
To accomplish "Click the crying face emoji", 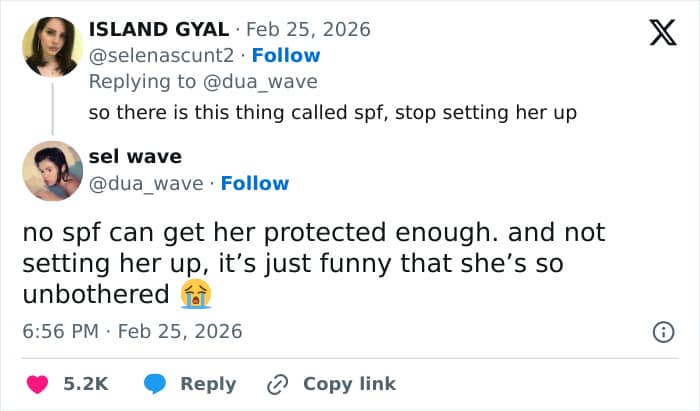I will click(195, 295).
